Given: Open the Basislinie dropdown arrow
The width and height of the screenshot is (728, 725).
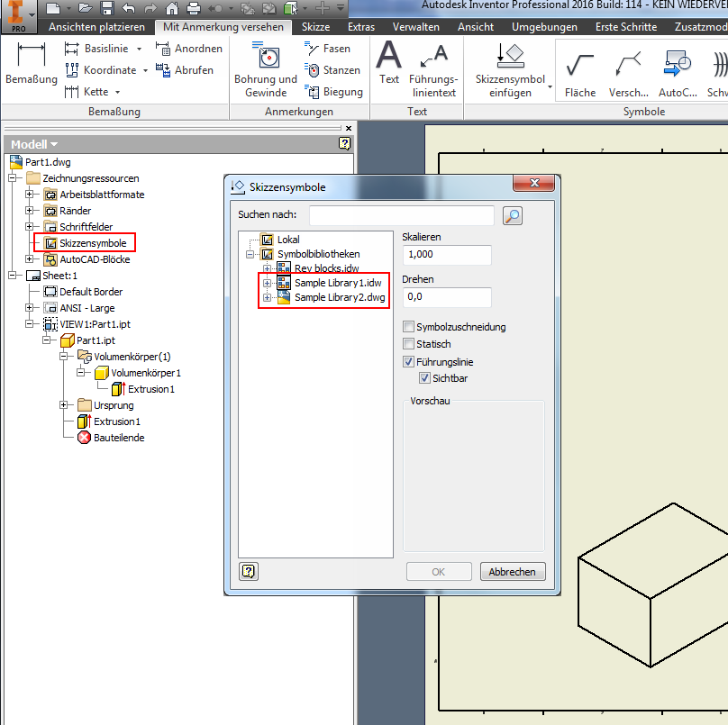Looking at the screenshot, I should [139, 49].
